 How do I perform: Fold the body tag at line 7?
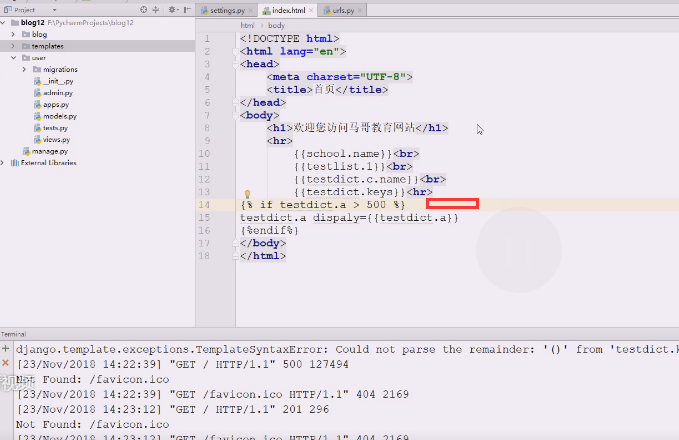pos(235,115)
